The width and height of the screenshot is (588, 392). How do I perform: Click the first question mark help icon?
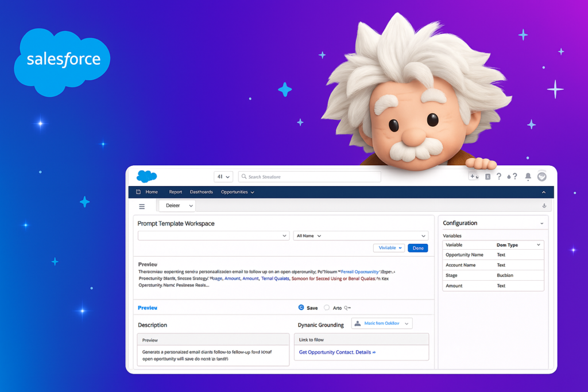pyautogui.click(x=499, y=177)
